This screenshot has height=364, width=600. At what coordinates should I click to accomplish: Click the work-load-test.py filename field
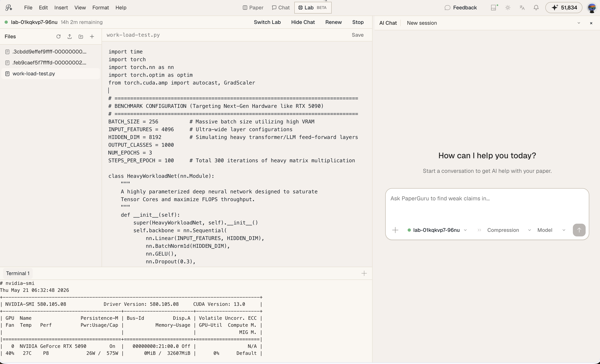(133, 35)
